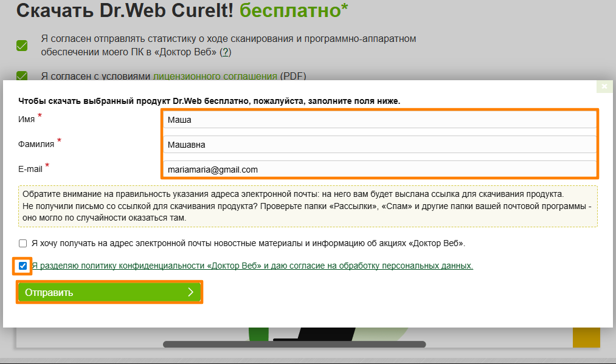Viewport: 616px width, 364px height.
Task: Click the newsletter subscription label text
Action: [248, 244]
